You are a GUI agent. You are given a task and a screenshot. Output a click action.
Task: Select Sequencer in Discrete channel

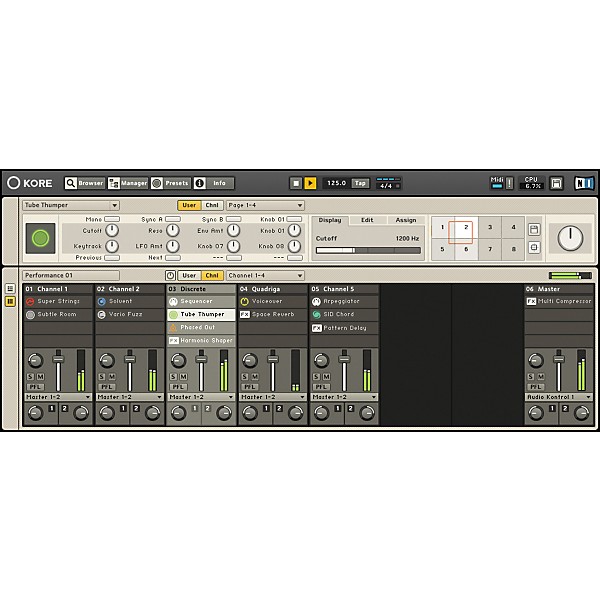(201, 302)
